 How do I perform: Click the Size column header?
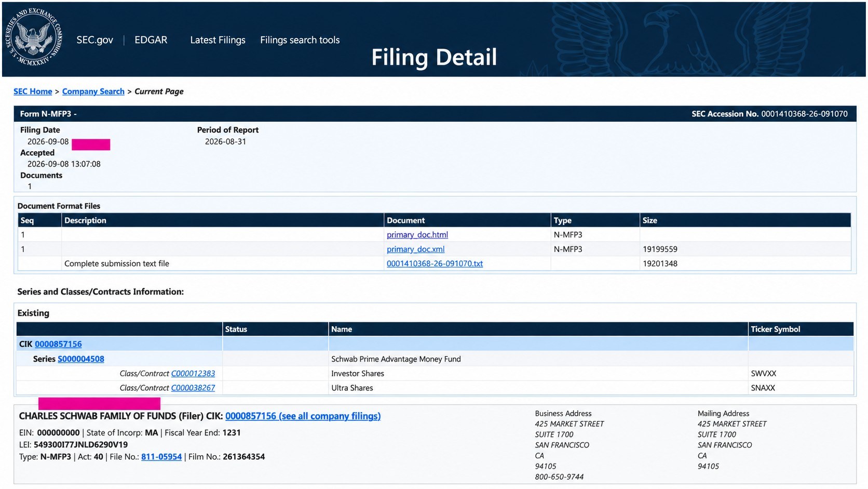point(649,220)
